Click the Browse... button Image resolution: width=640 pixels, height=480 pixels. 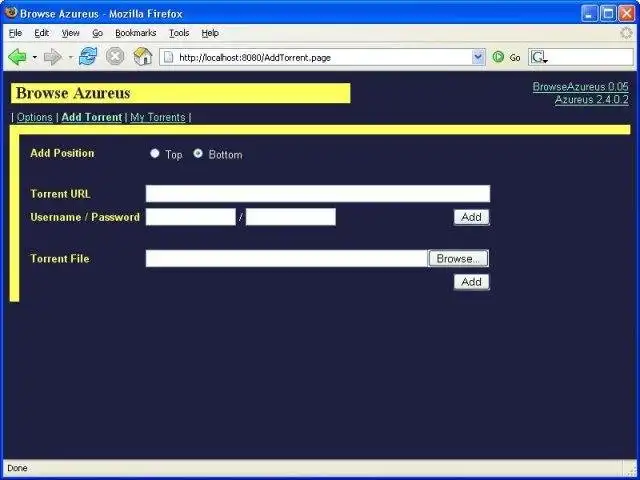point(458,258)
